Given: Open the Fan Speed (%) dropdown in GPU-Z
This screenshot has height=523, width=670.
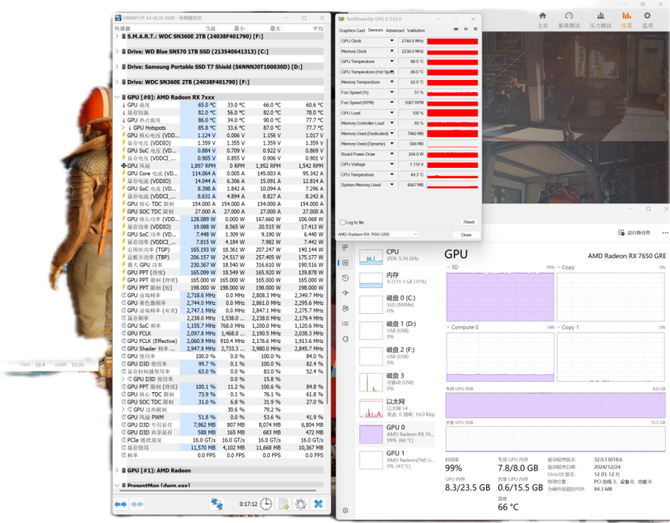Looking at the screenshot, I should tap(392, 92).
